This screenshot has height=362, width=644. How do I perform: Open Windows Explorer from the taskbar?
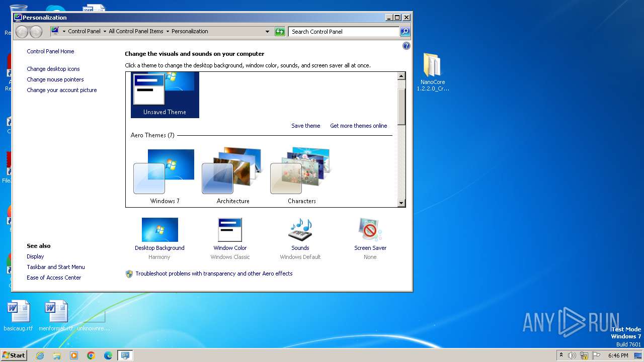[x=57, y=355]
